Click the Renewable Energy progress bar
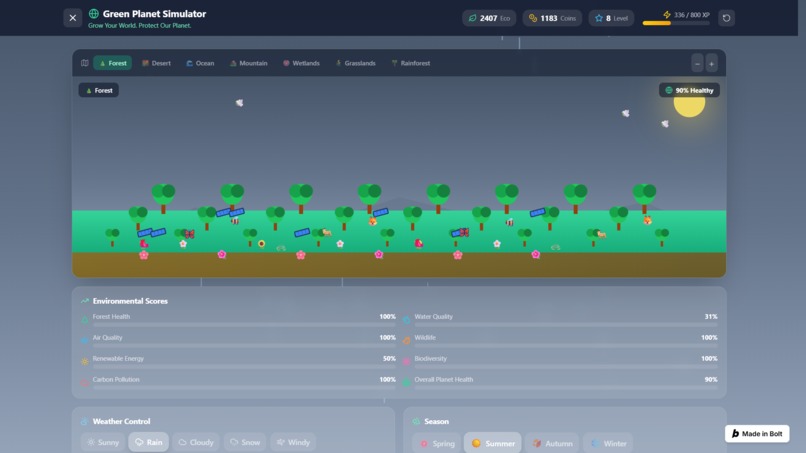The height and width of the screenshot is (453, 806). (244, 367)
